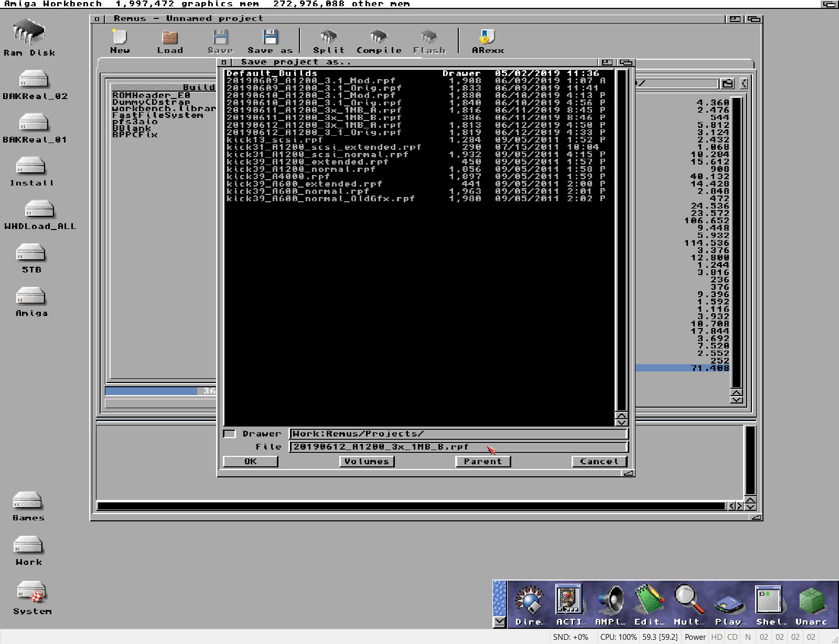Click the Cancel button
839x644 pixels.
599,462
